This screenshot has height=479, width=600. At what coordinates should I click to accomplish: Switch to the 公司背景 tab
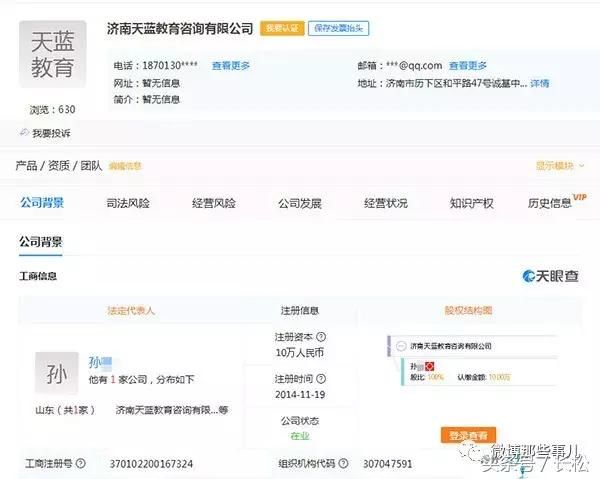click(x=42, y=203)
